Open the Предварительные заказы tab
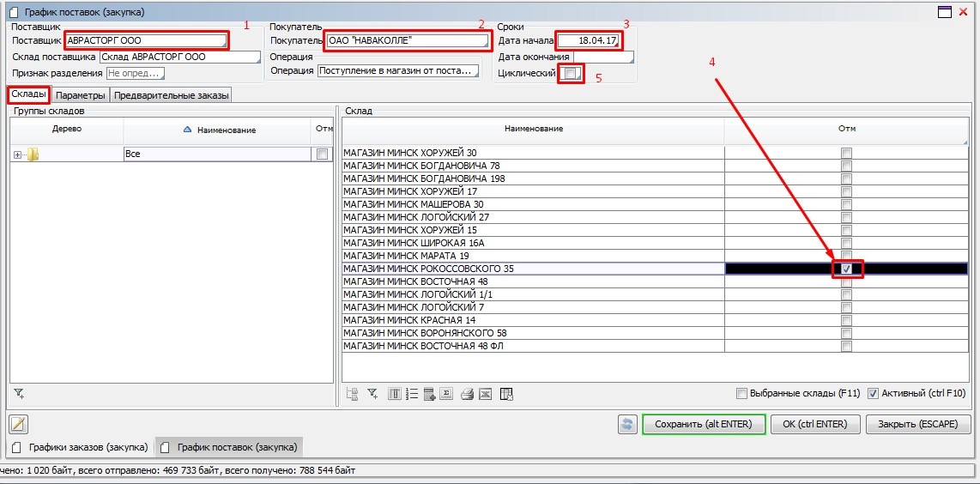Viewport: 980px width, 484px height. [172, 95]
